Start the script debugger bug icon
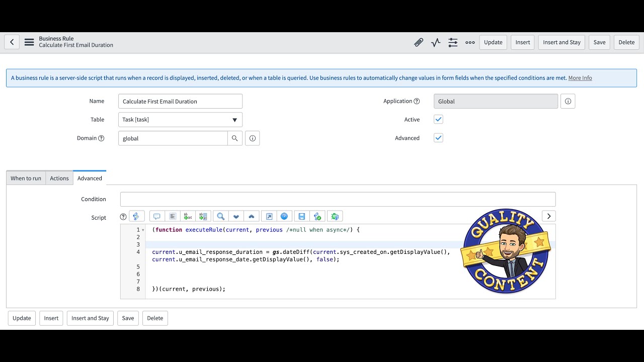The height and width of the screenshot is (362, 644). (x=335, y=216)
